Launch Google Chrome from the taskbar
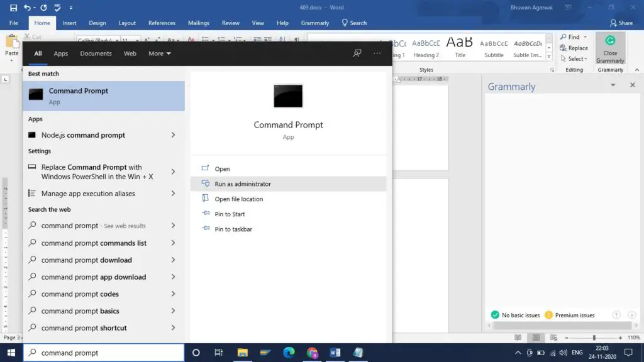 [x=312, y=353]
